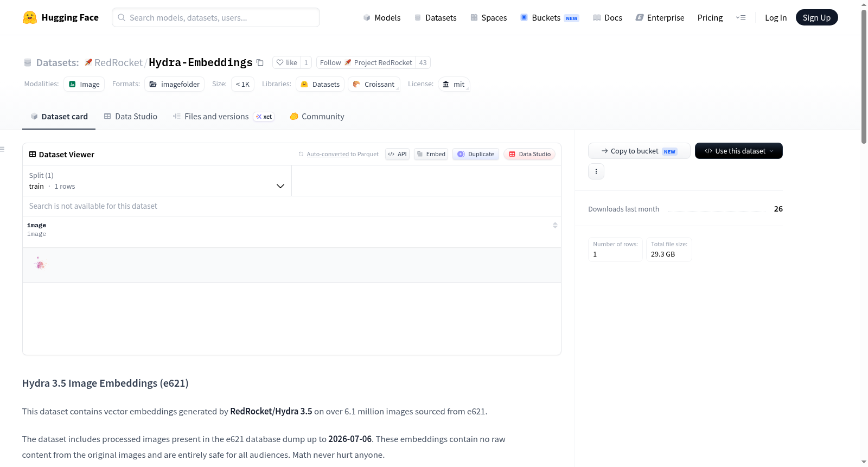Open the Buckets page

tap(550, 17)
